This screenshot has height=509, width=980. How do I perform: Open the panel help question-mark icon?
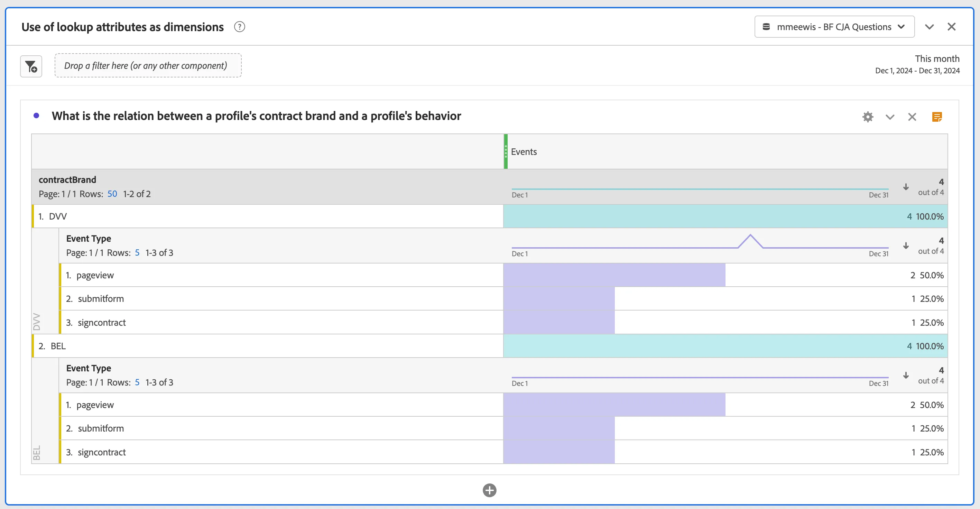239,27
